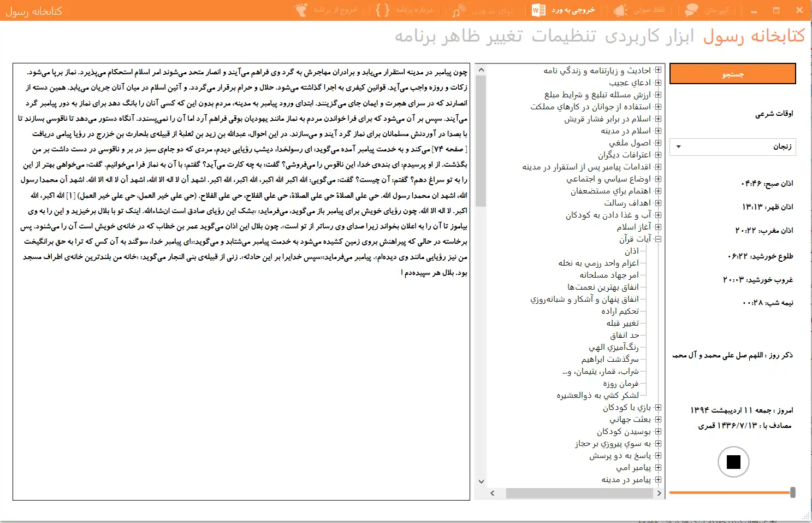812x523 pixels.
Task: Click the orange جستجو search button
Action: (732, 74)
